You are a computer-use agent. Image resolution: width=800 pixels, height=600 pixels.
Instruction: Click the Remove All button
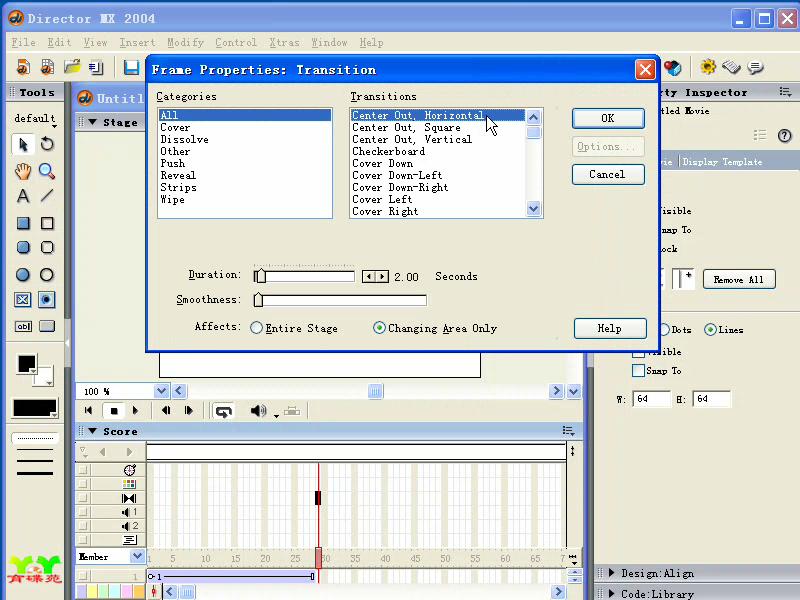(x=739, y=280)
